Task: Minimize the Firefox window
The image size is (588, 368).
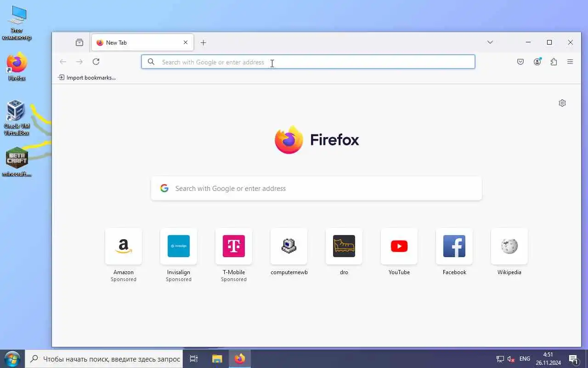Action: pos(528,42)
